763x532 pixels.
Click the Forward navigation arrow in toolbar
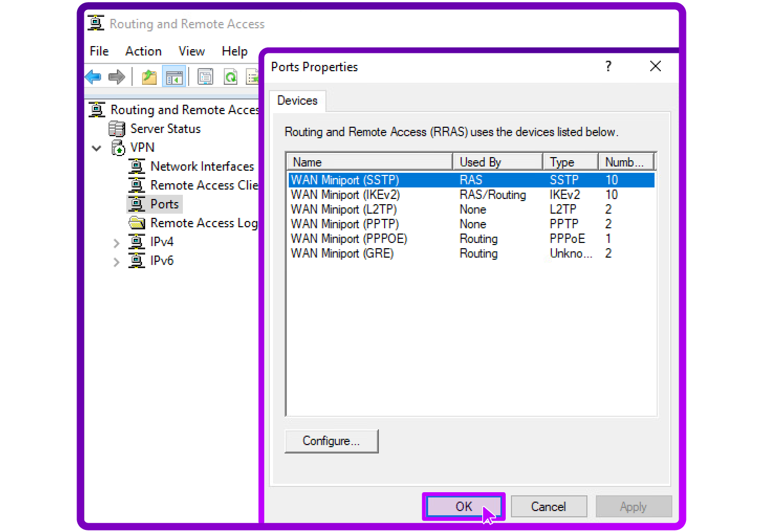tap(116, 76)
